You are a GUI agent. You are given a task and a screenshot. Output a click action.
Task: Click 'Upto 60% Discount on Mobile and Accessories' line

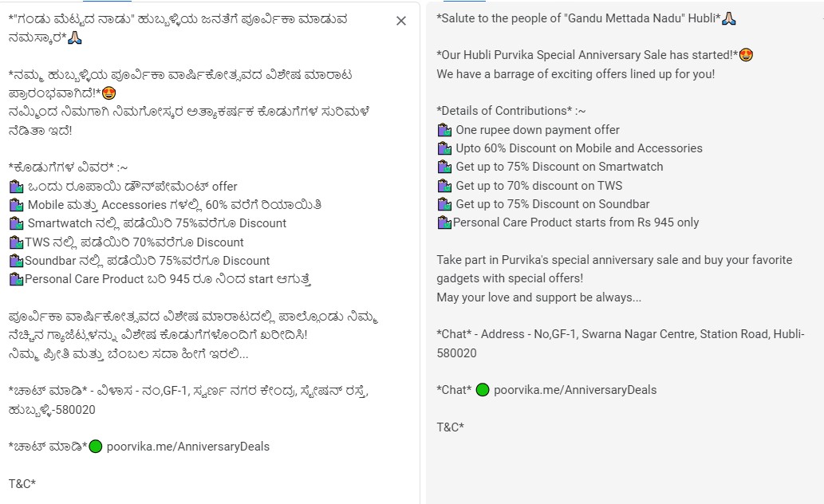tap(579, 148)
